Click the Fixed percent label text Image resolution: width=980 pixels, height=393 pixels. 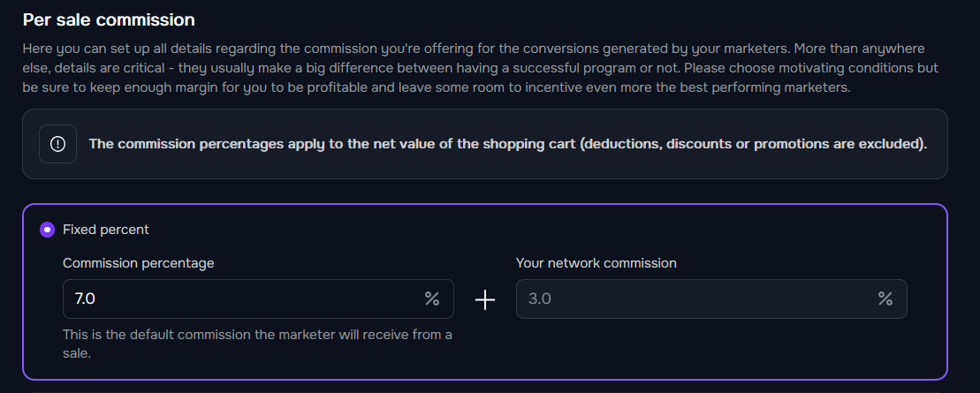click(106, 230)
